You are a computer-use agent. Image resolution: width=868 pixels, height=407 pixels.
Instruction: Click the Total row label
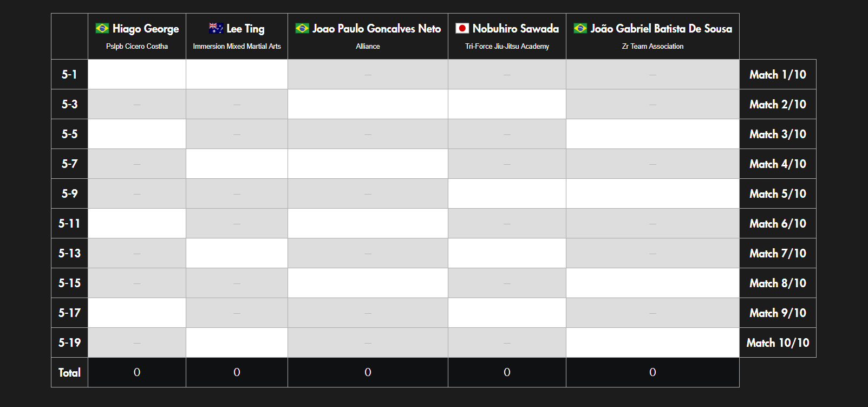[x=69, y=372]
